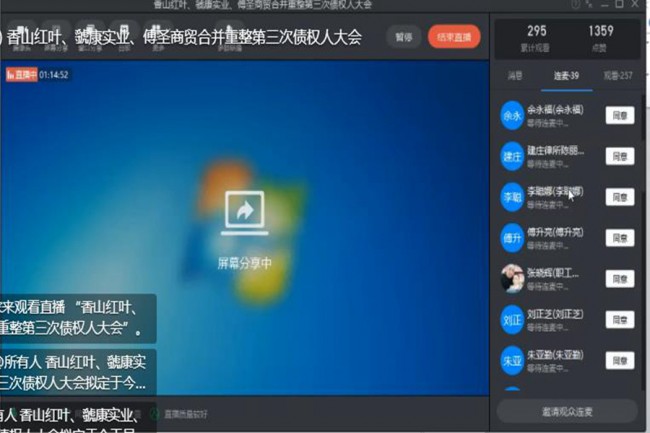Click the red 直播中 live badge
Screen dimensions: 650x433
22,75
